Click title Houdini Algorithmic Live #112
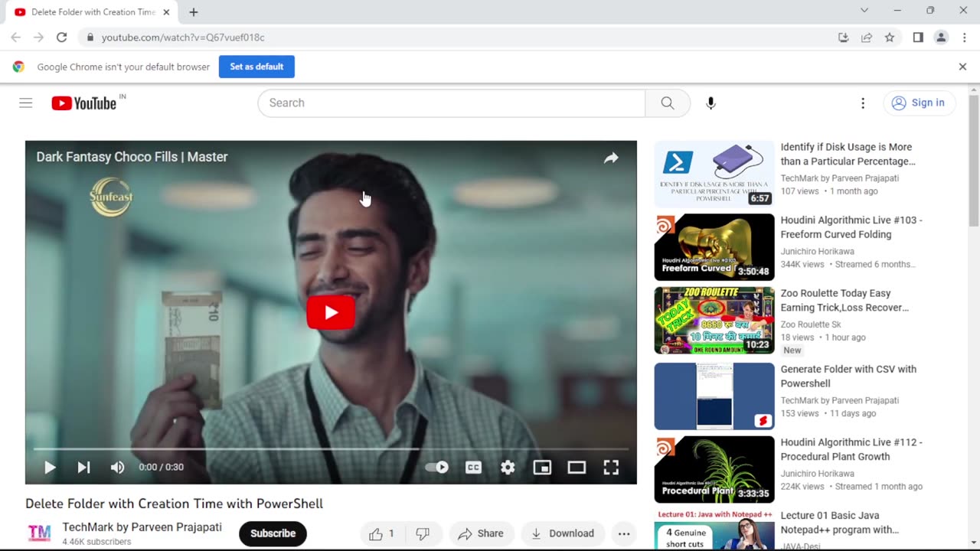This screenshot has height=551, width=980. click(x=851, y=449)
